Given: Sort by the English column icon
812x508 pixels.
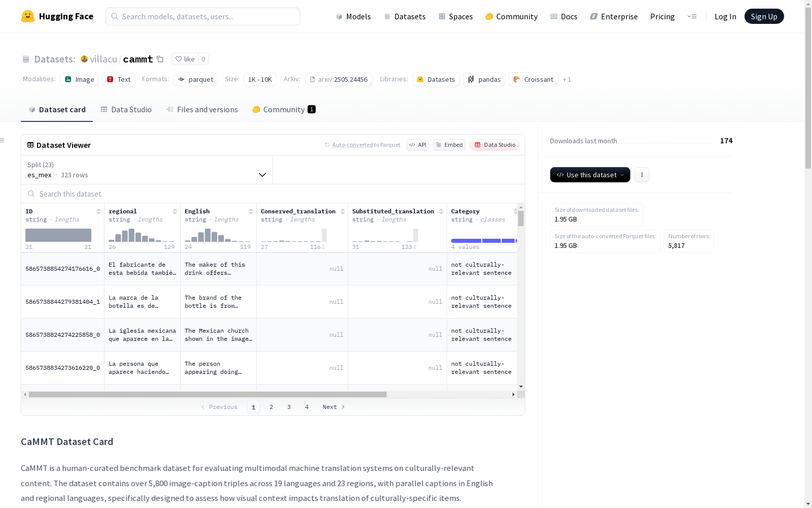Looking at the screenshot, I should [251, 211].
